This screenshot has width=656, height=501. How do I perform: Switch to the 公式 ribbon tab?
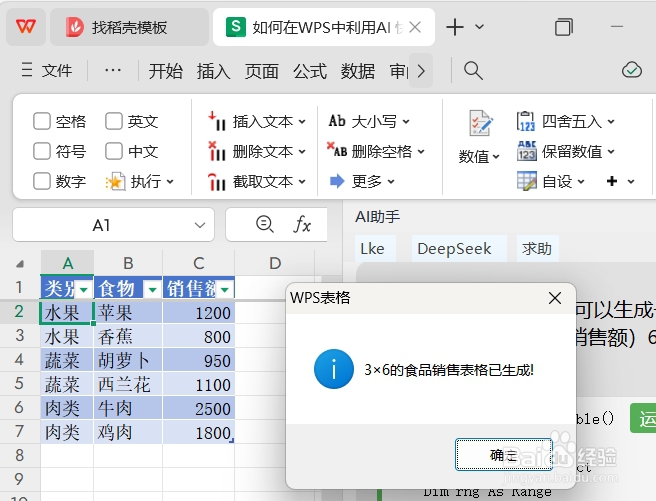point(310,71)
